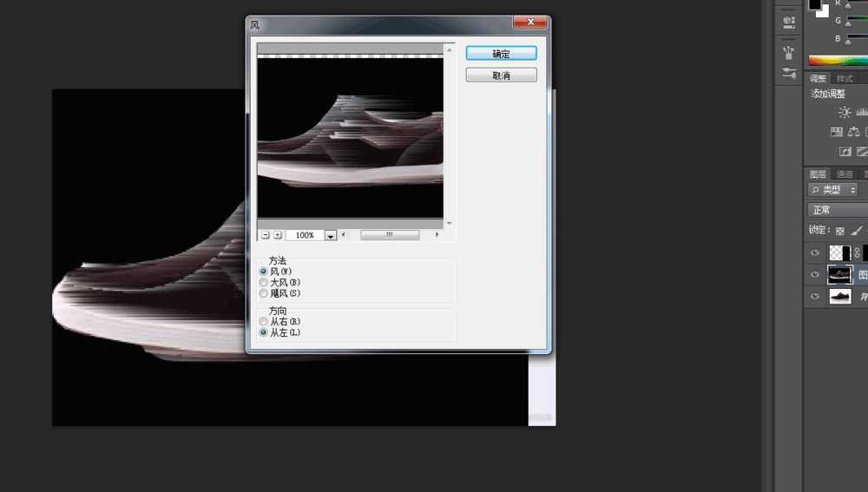Screen dimensions: 868x492
Task: Select the 飓风 (Stagger) method radio button
Action: click(264, 293)
